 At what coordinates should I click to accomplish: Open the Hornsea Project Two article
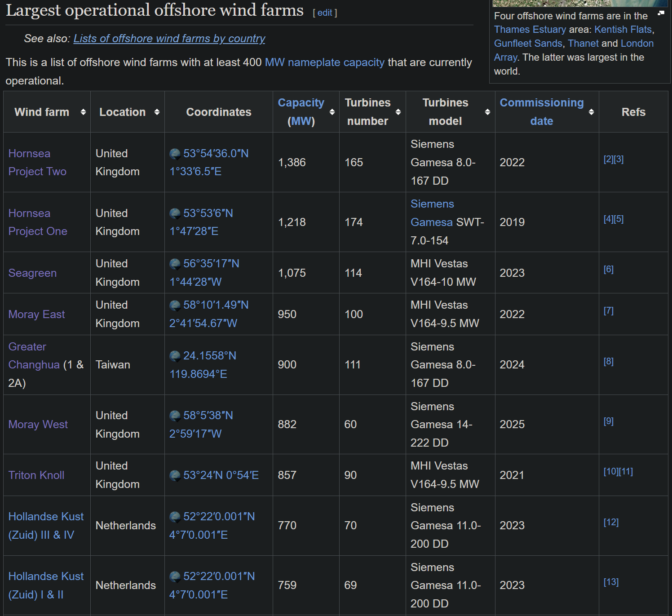tap(37, 163)
